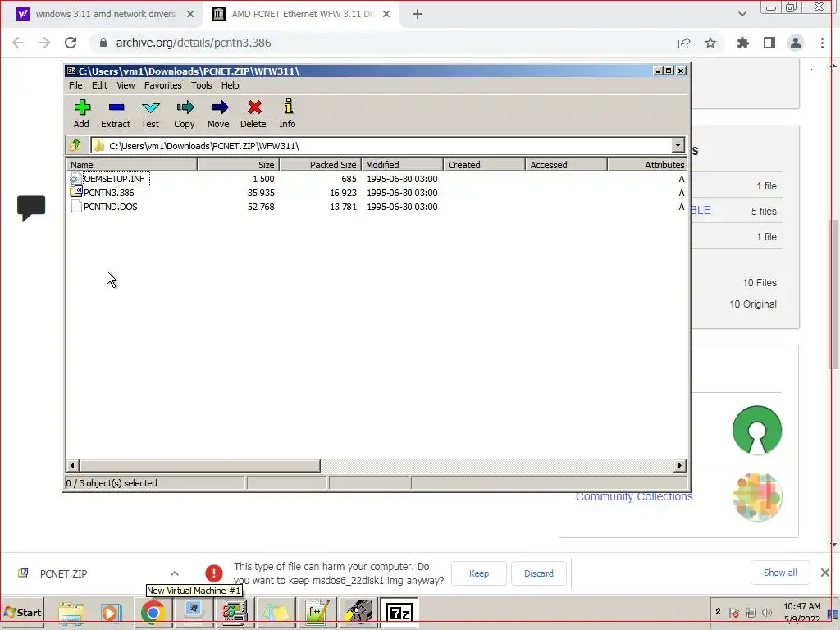This screenshot has height=630, width=840.
Task: Click Keep for the msdos6_22disk1.img download
Action: 479,573
